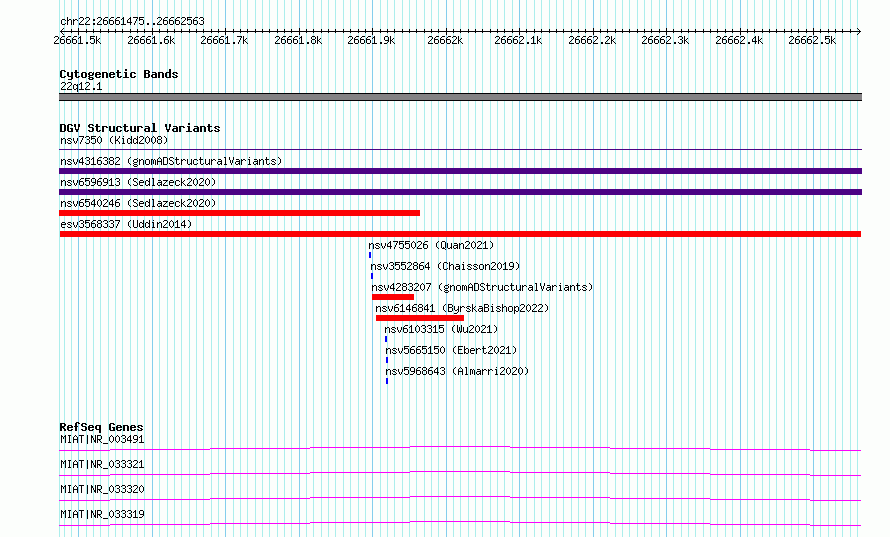Click the blue tick glyph under nsv5665150

(x=387, y=360)
